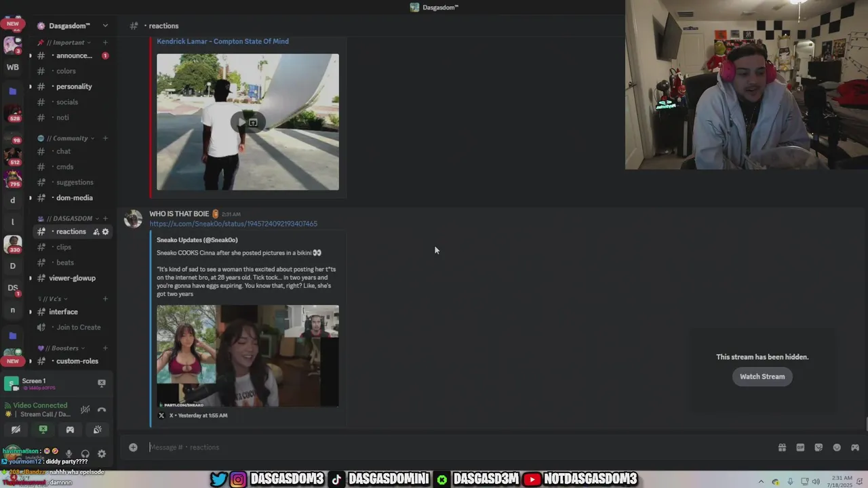Toggle the green screen share button

[43, 430]
